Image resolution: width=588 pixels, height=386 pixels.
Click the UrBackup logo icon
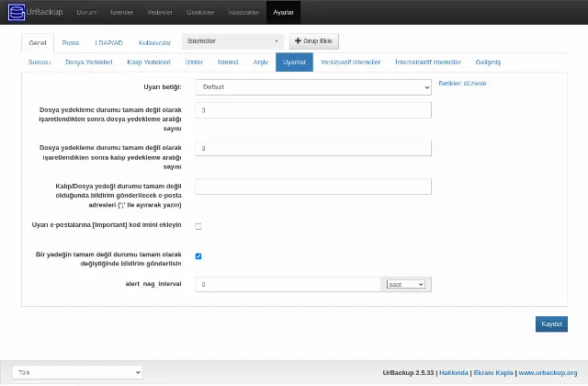click(x=17, y=12)
